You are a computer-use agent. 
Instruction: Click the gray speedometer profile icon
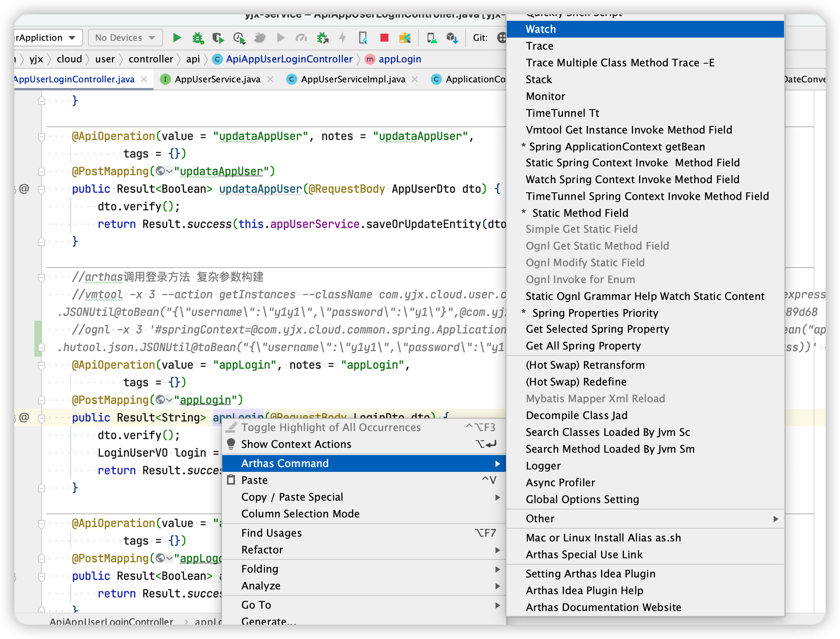301,38
